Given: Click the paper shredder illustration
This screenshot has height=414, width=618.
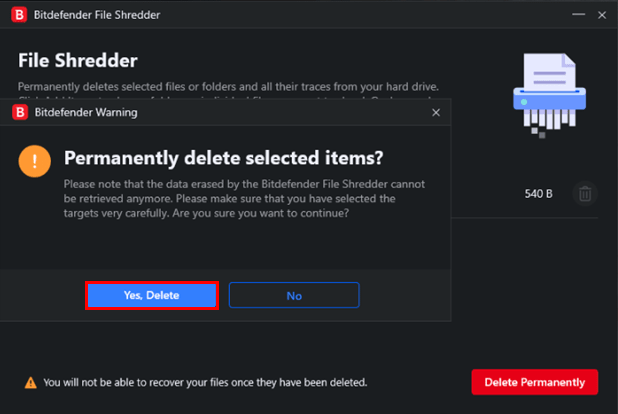Looking at the screenshot, I should (549, 95).
